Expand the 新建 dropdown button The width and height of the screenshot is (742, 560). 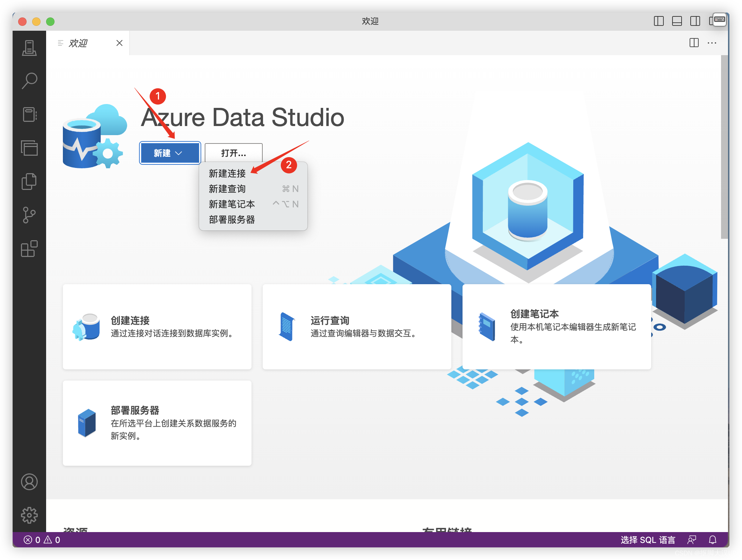coord(170,153)
